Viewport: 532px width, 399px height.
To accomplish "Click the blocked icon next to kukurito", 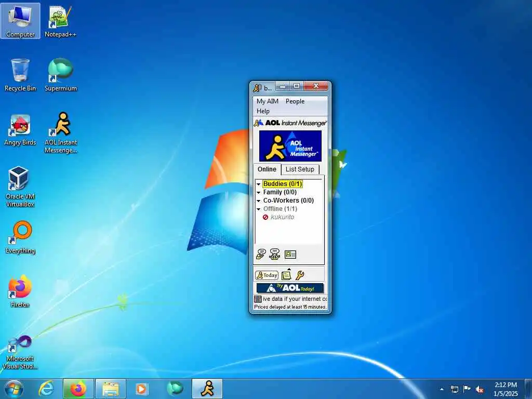I will (265, 217).
